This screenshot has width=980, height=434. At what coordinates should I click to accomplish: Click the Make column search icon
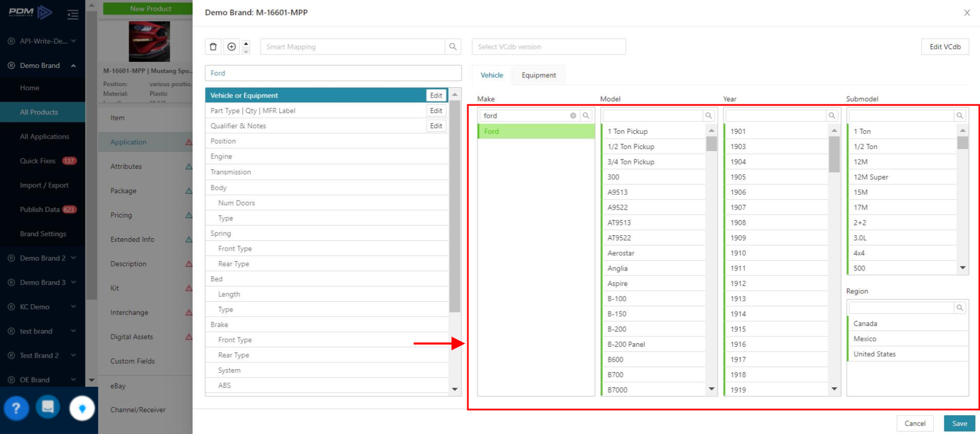pyautogui.click(x=586, y=116)
